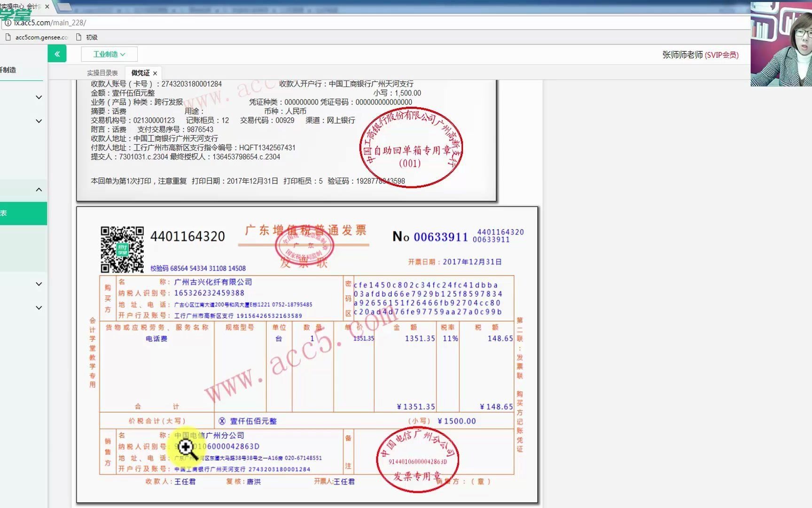Click bank receipt 自助回单箱专用章 stamp
Viewport: 812px width, 508px height.
coord(411,148)
